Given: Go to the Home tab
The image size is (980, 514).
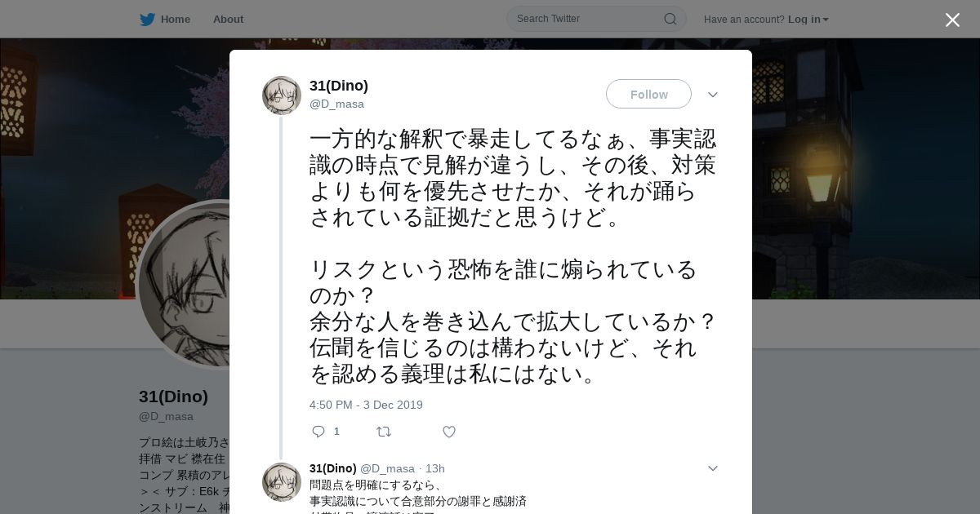Looking at the screenshot, I should point(165,20).
